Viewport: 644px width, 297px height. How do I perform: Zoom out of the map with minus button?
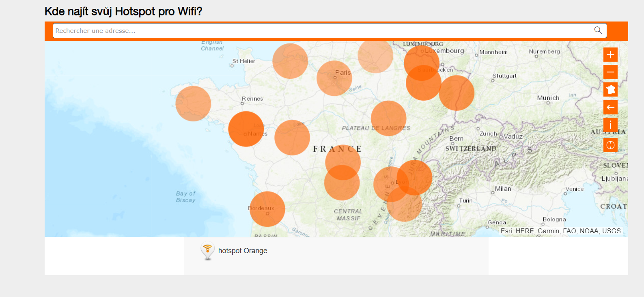coord(610,72)
